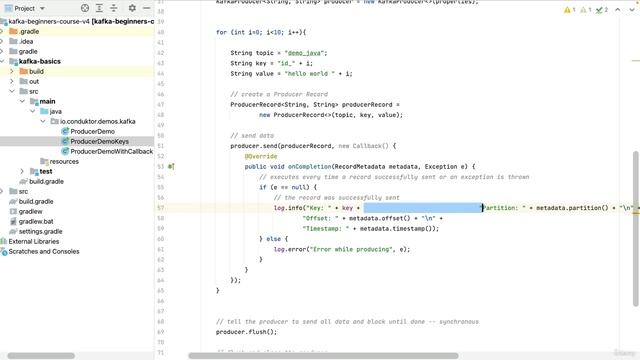The height and width of the screenshot is (360, 640).
Task: Expand the out folder arrow
Action: coord(12,81)
